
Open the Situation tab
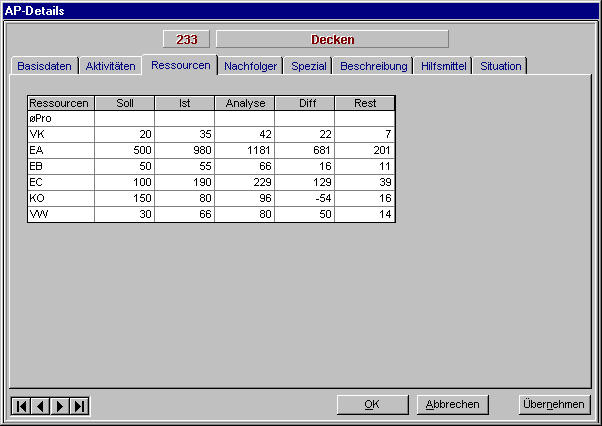coord(500,66)
